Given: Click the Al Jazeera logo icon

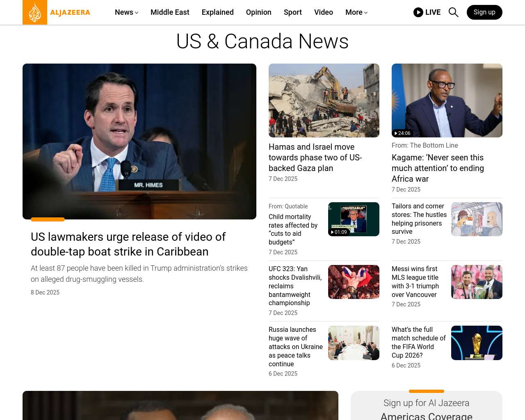Looking at the screenshot, I should tap(35, 12).
